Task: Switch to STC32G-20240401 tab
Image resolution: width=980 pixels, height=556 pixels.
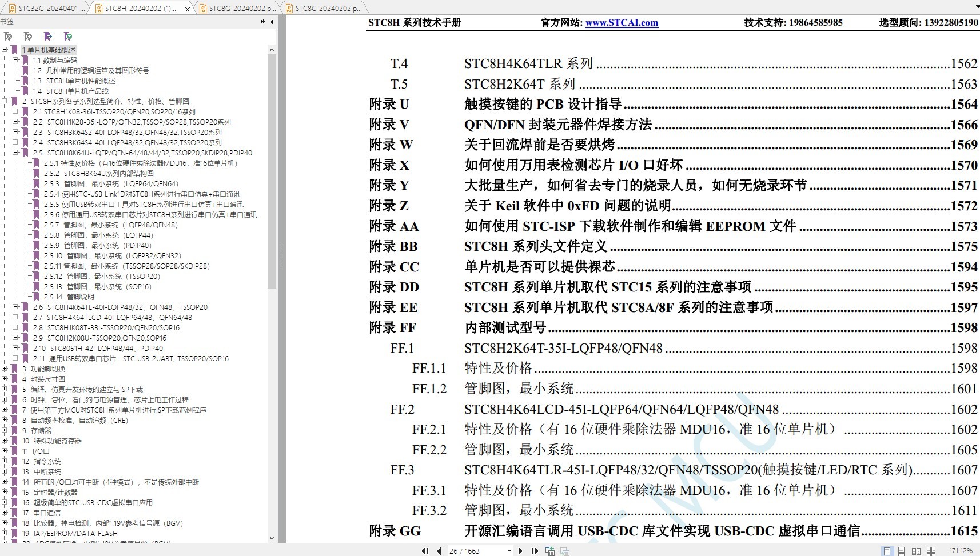Action: click(46, 9)
